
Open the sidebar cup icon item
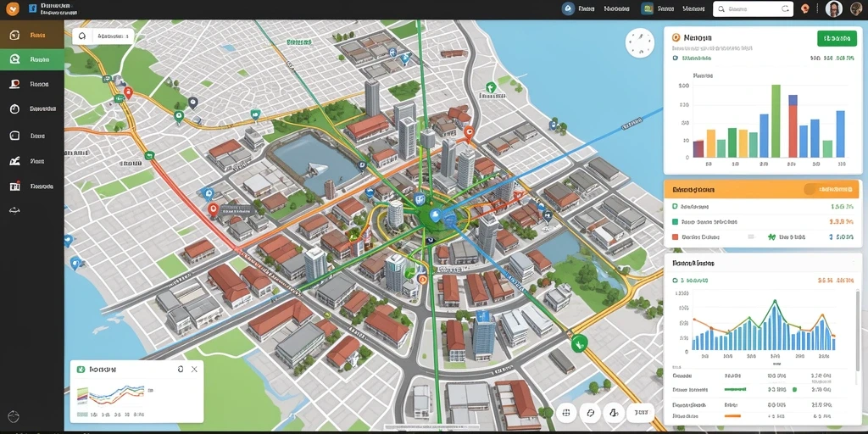click(15, 84)
